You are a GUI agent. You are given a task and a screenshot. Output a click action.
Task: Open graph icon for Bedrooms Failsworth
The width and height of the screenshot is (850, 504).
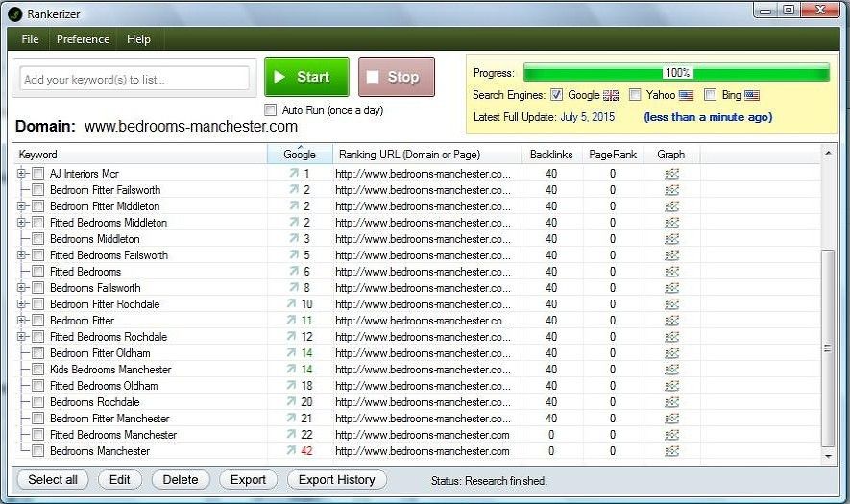click(x=671, y=288)
